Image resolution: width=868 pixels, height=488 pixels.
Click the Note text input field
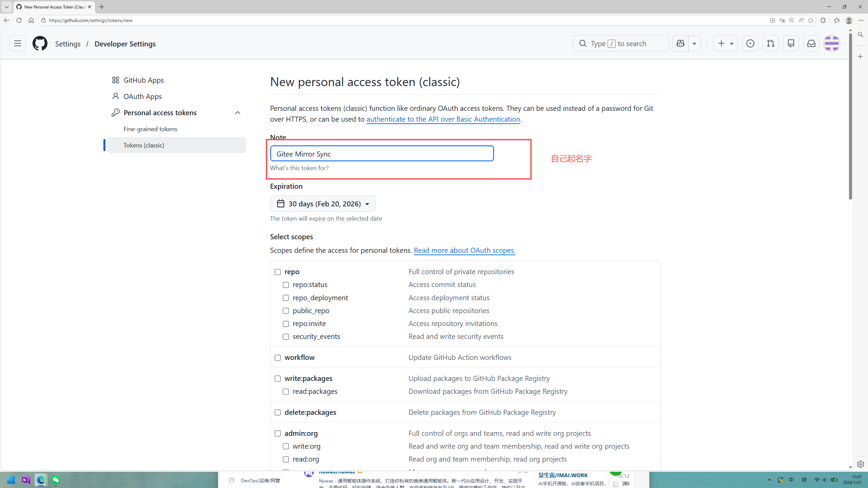pos(381,154)
